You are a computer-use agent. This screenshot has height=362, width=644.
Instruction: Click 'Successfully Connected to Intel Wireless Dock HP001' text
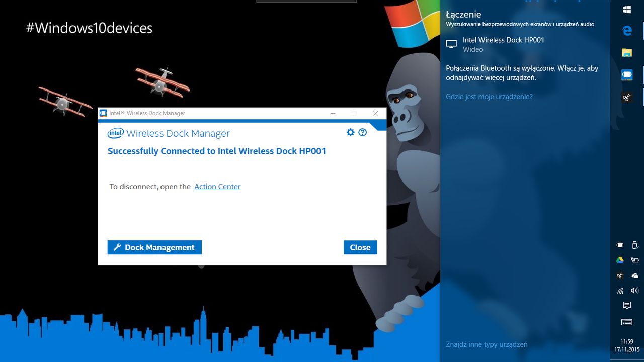217,151
